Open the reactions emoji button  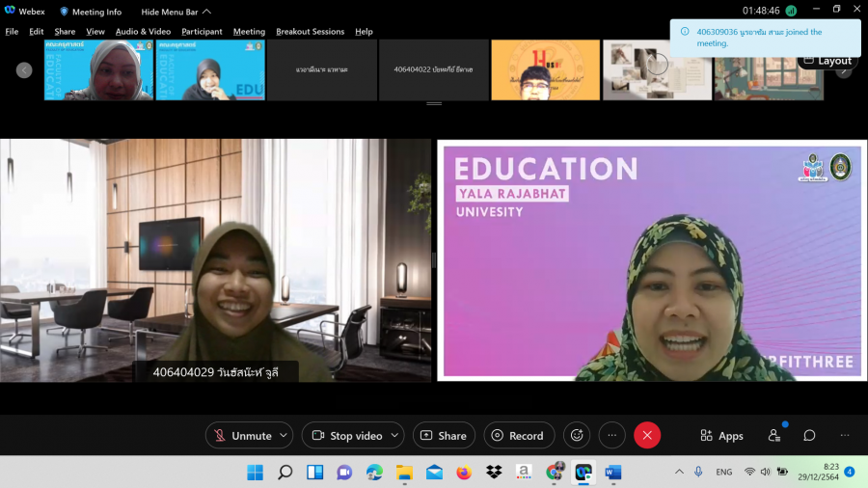point(577,436)
